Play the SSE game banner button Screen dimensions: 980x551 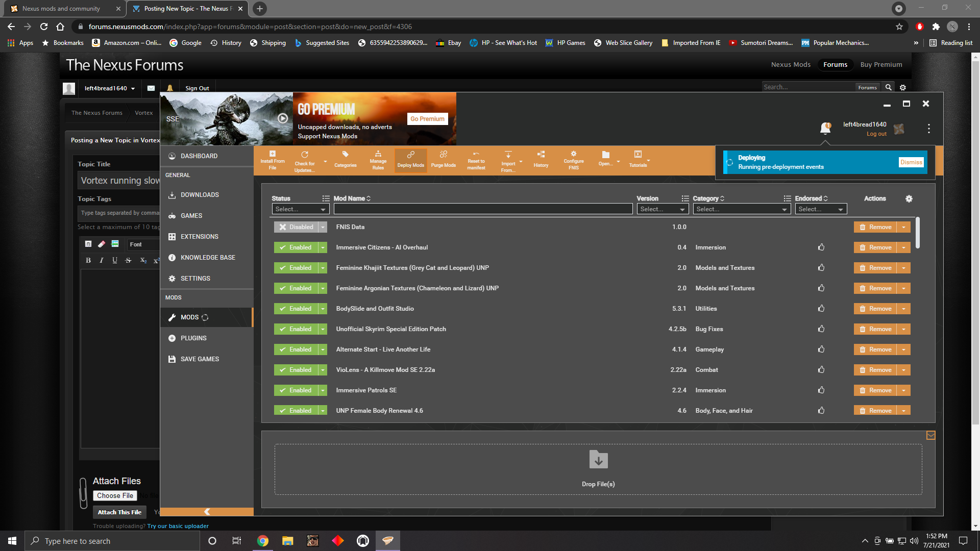click(283, 118)
